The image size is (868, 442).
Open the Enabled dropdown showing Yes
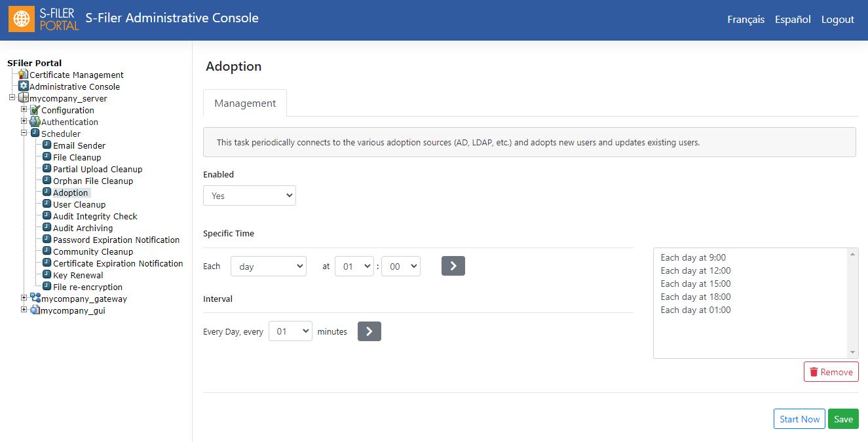(250, 195)
